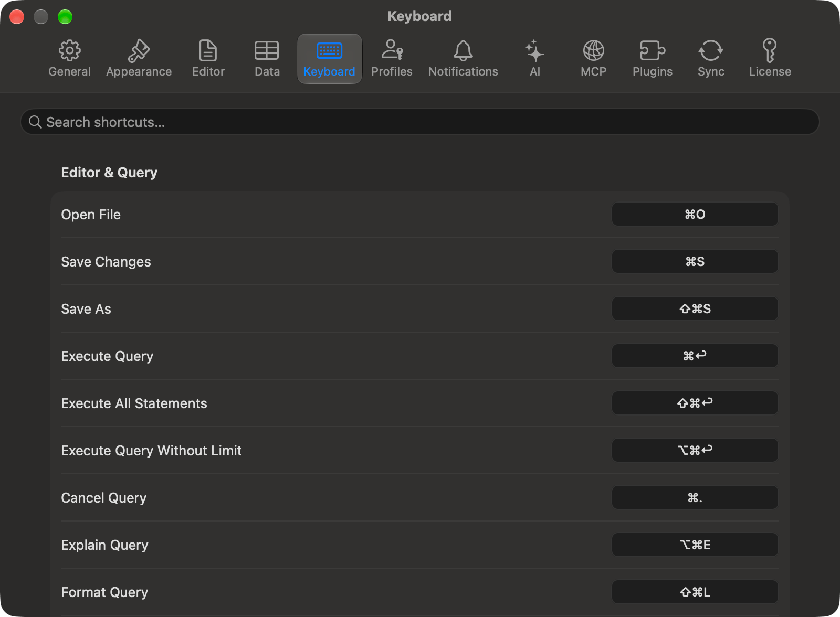Select the Explain Query row label
Image resolution: width=840 pixels, height=617 pixels.
pyautogui.click(x=104, y=545)
